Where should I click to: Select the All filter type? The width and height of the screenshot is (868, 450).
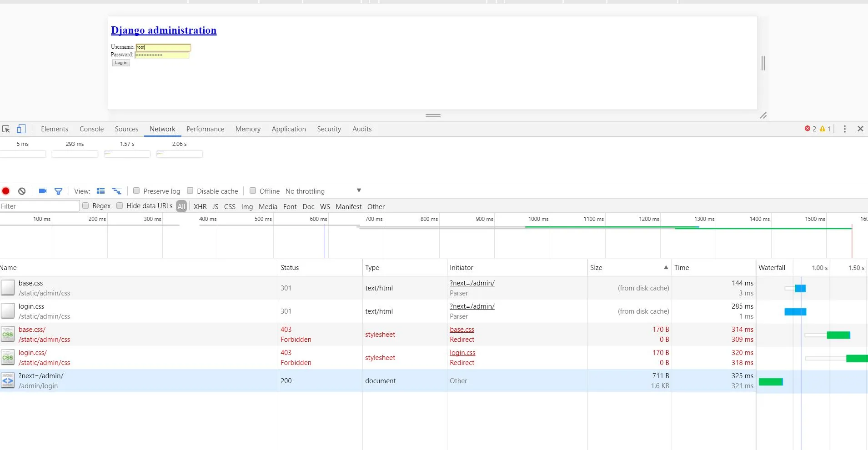pos(181,206)
